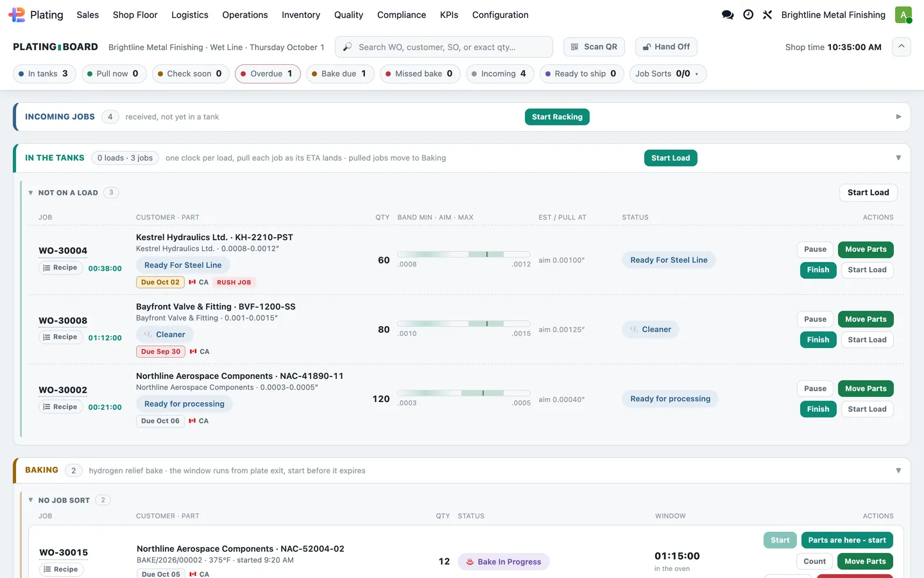The height and width of the screenshot is (578, 924).
Task: Open the Recipe for WO-30015
Action: coord(61,569)
